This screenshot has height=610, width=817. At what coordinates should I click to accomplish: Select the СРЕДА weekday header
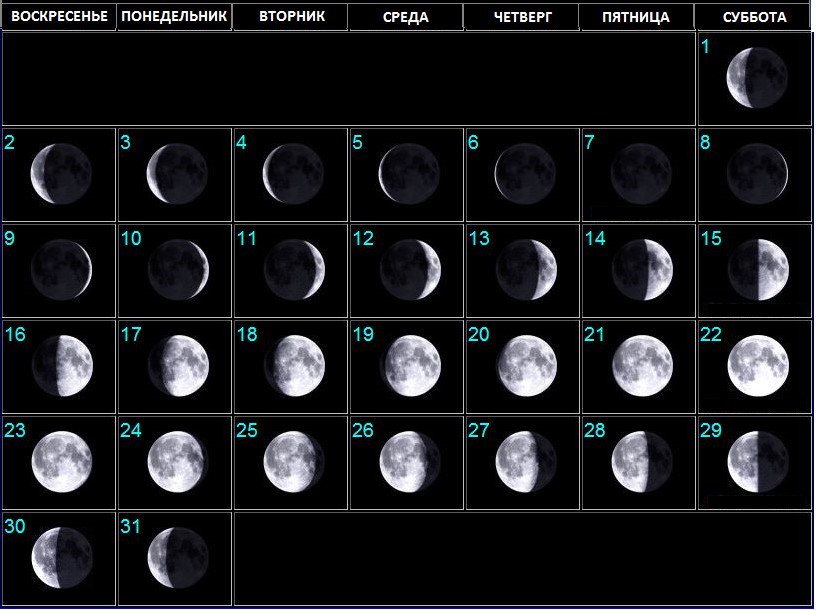406,17
